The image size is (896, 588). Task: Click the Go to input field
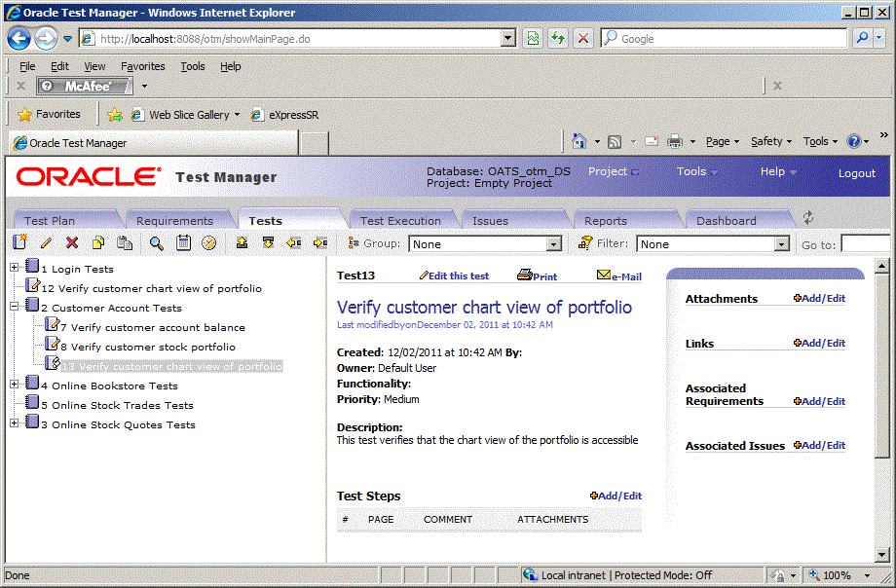[865, 244]
